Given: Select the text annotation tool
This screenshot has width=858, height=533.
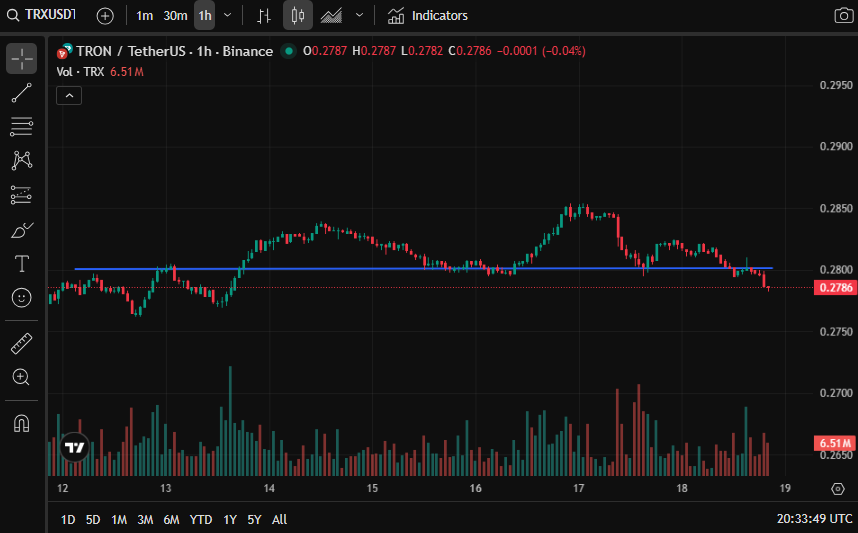Looking at the screenshot, I should (21, 264).
